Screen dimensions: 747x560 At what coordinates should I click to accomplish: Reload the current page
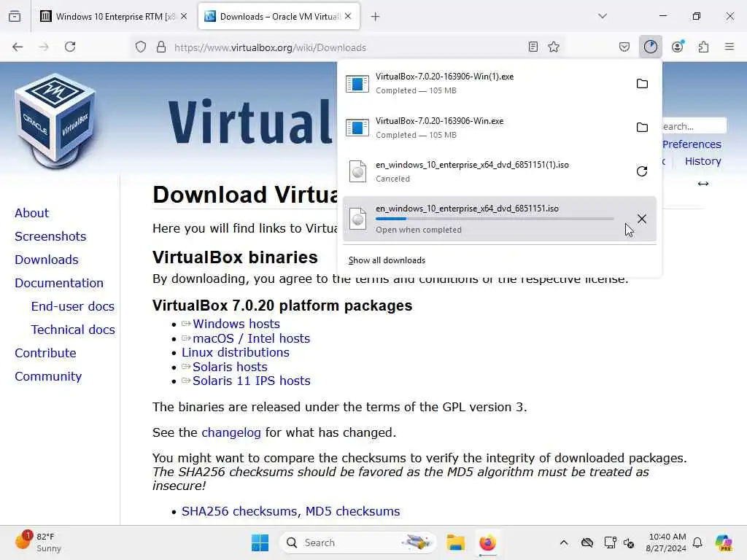pyautogui.click(x=70, y=47)
